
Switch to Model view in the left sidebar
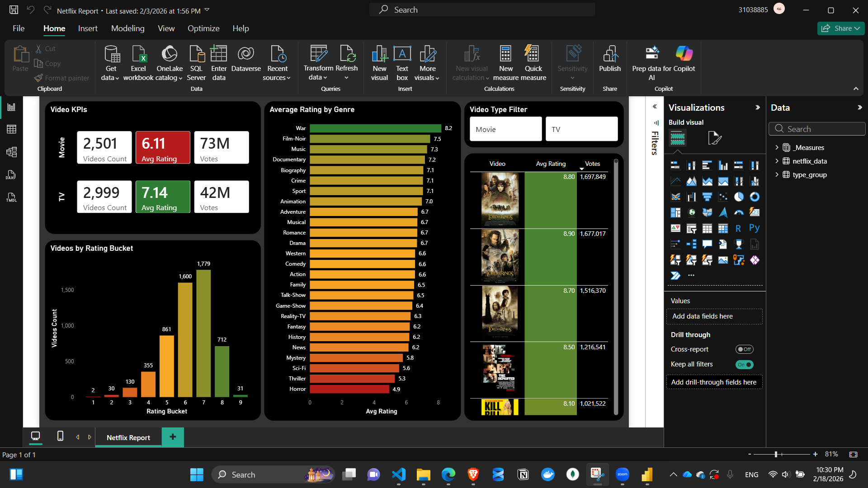11,152
